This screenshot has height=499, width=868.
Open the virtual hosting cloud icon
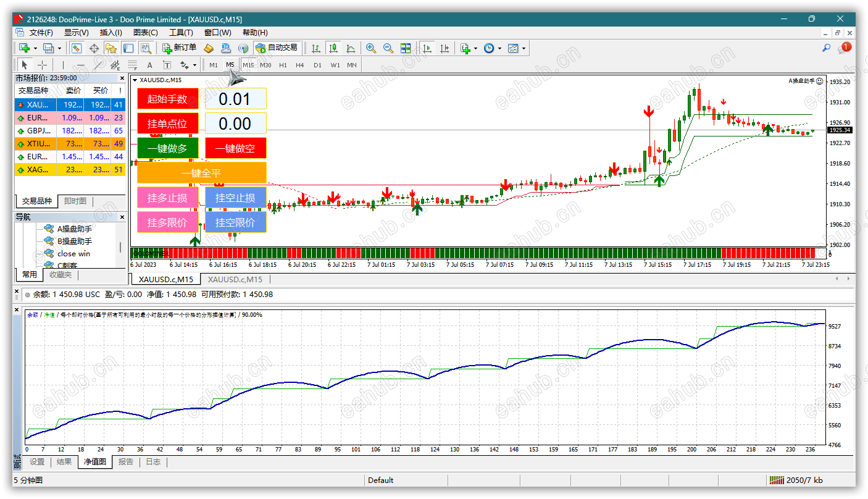pos(226,48)
